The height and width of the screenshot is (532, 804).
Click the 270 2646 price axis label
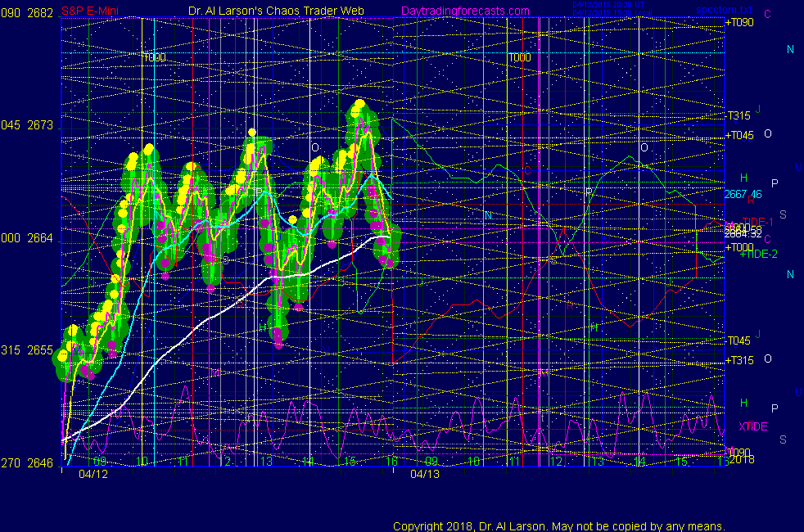[x=27, y=463]
